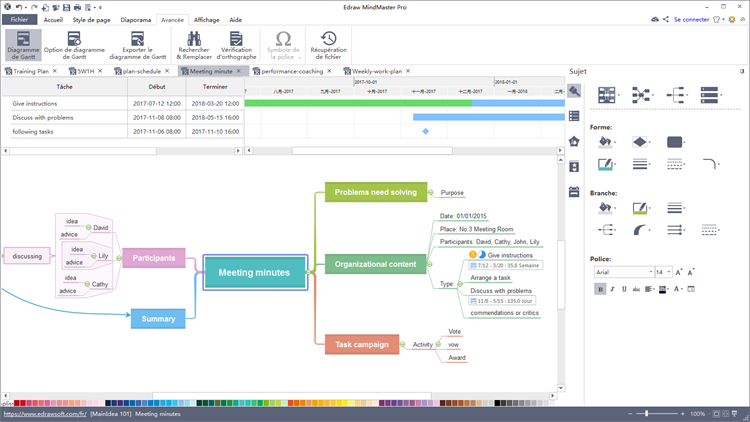Switch to the Accueil ribbon tab
Viewport: 750px width, 422px height.
tap(53, 20)
